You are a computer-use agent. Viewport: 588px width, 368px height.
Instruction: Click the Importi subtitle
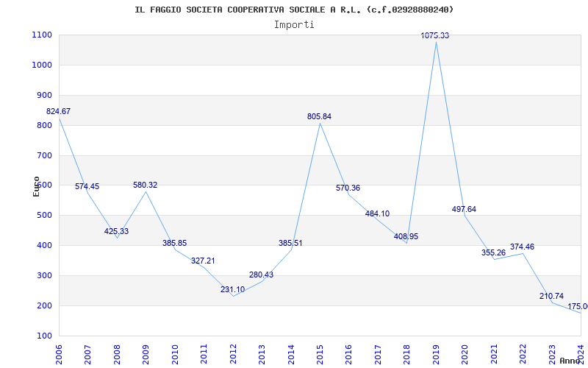294,25
